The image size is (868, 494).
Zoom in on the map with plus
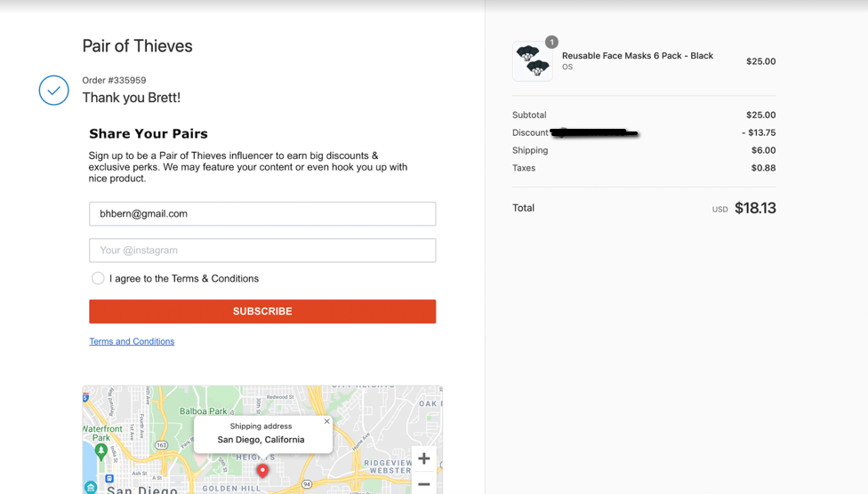[x=424, y=458]
